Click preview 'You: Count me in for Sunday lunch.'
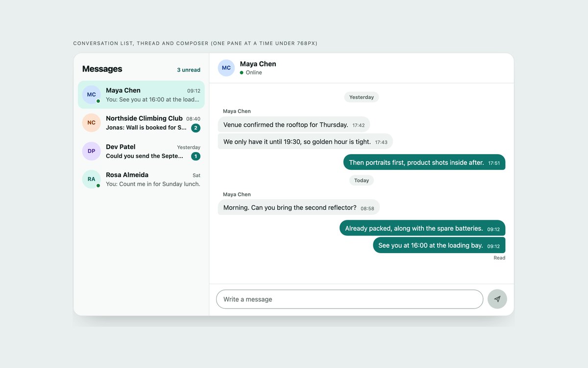588x368 pixels. pos(153,184)
